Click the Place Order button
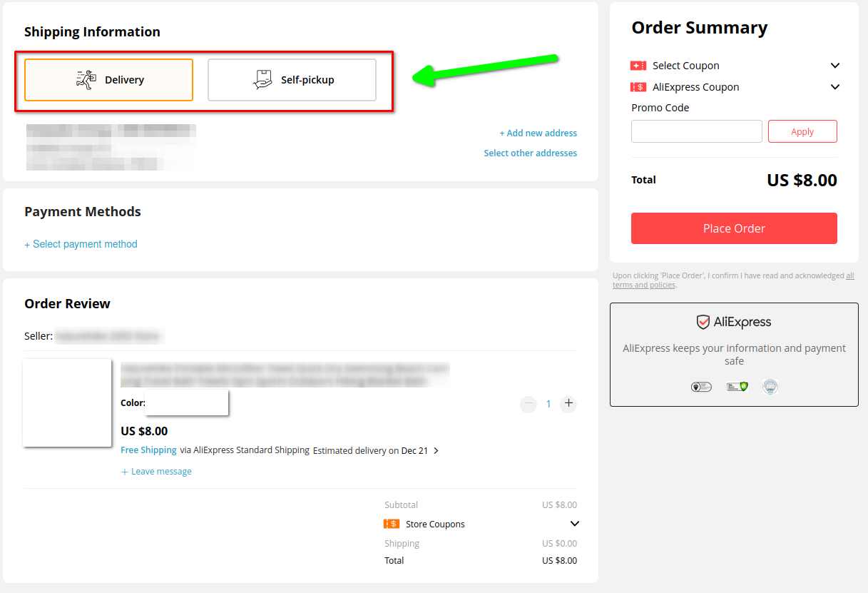The width and height of the screenshot is (868, 593). pos(734,228)
